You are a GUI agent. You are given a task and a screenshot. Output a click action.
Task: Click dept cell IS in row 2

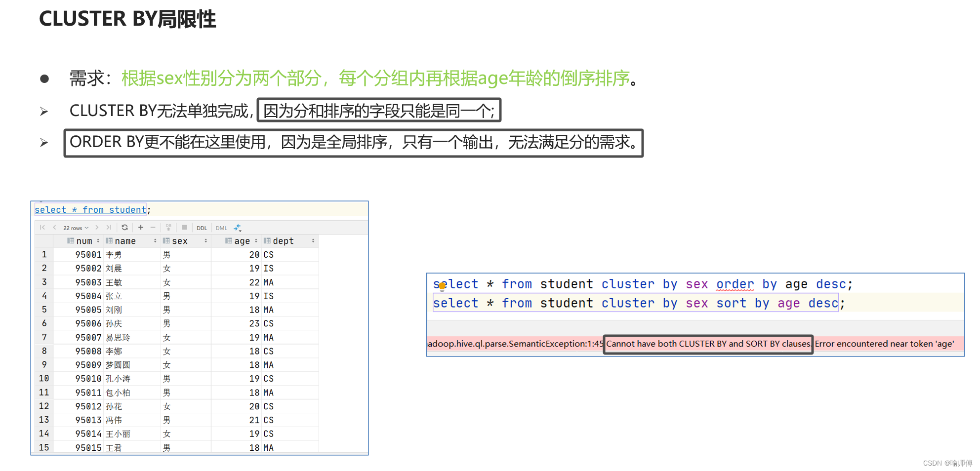point(290,269)
